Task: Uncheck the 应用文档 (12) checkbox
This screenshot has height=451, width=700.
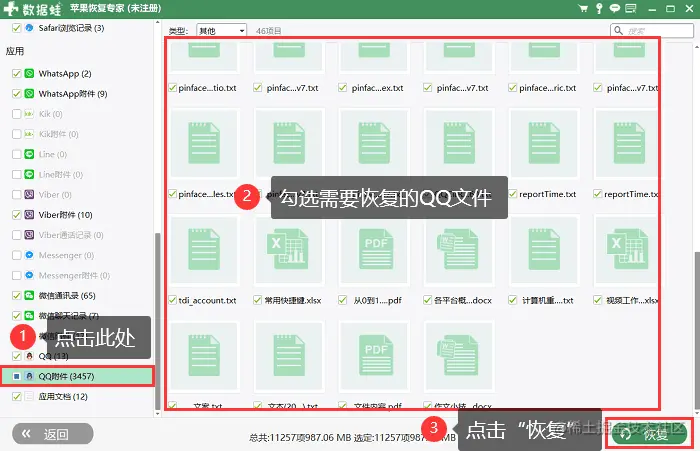Action: (x=17, y=396)
